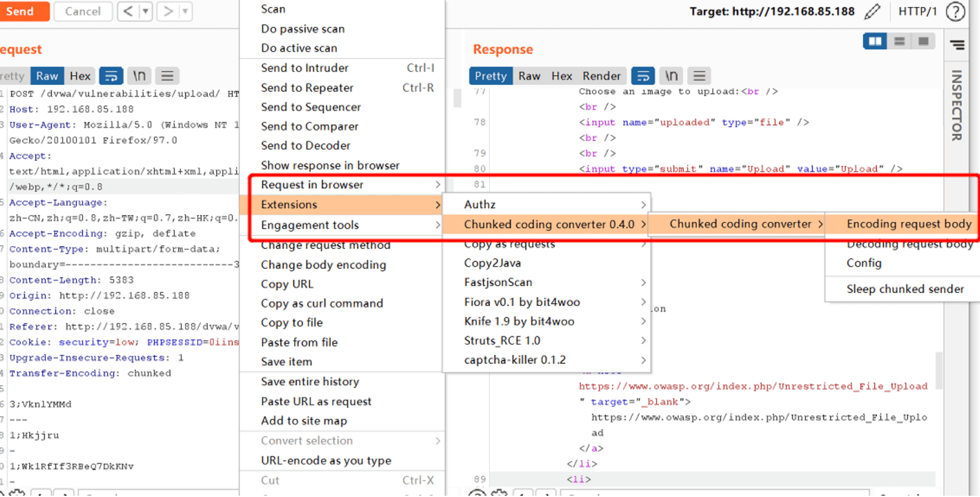
Task: Choose Encoding request body menu item
Action: (x=908, y=224)
